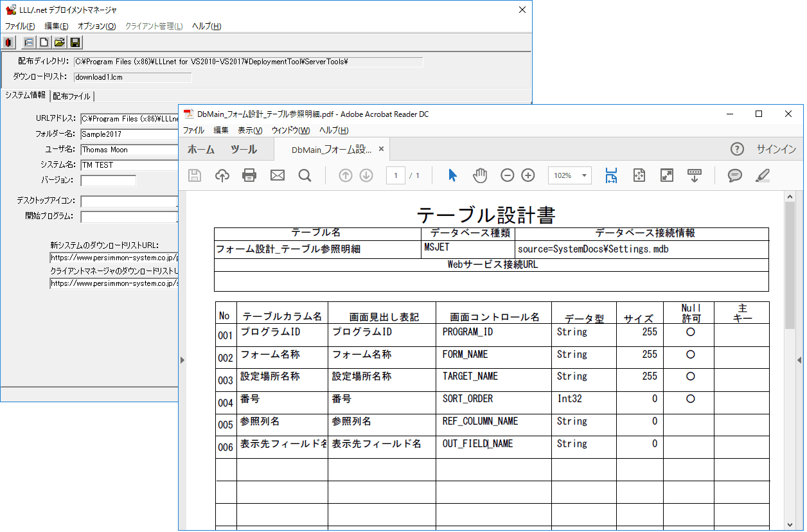Open ヘルプ(H) menu in Deployment Manager

pyautogui.click(x=207, y=26)
